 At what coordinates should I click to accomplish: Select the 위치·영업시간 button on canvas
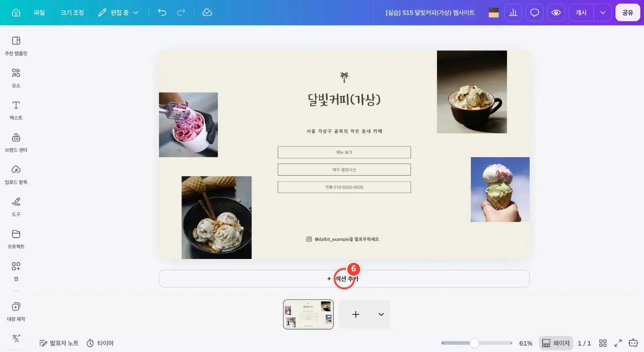pyautogui.click(x=344, y=170)
